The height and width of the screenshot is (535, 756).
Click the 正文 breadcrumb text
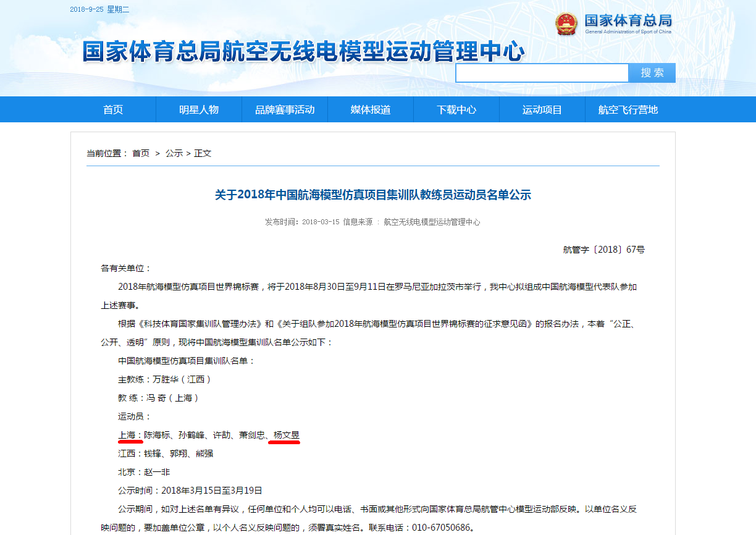[x=203, y=153]
